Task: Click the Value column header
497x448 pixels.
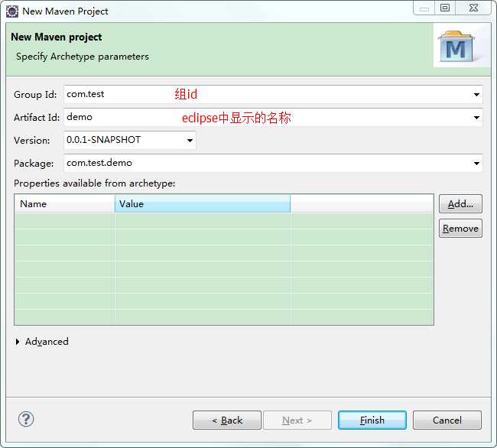Action: pos(203,203)
